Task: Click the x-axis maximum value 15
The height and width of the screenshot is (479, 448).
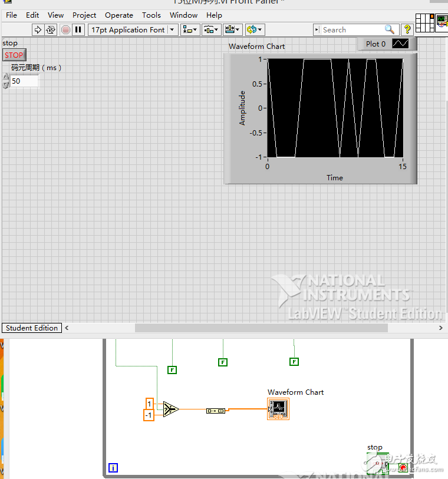Action: pyautogui.click(x=403, y=167)
